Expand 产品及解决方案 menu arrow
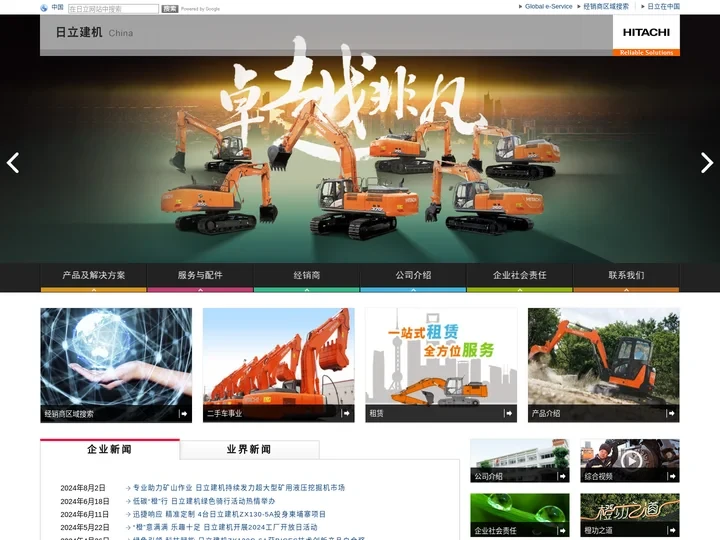The width and height of the screenshot is (720, 540). (94, 290)
